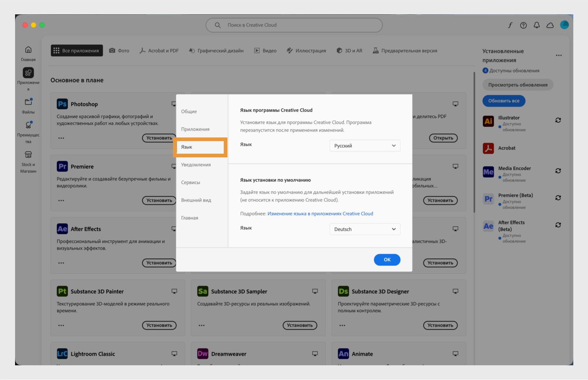This screenshot has width=588, height=380.
Task: Click the Media Encoder installed app icon
Action: tap(488, 172)
